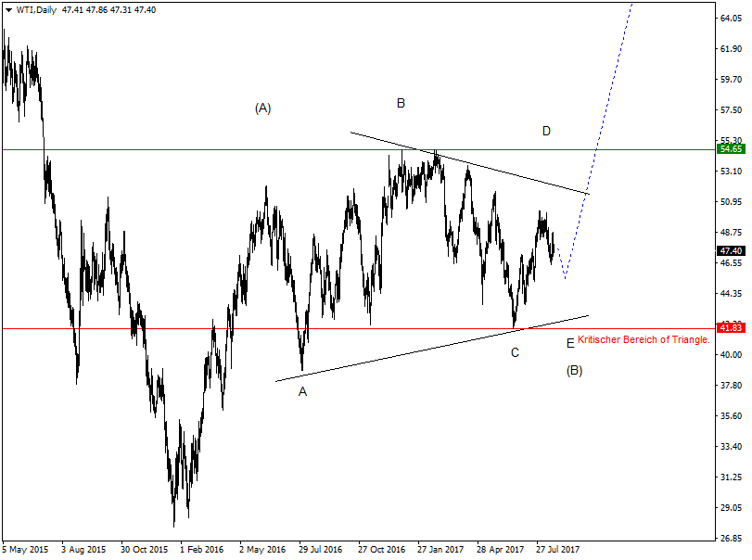Select the (B) wave annotation text
752x560 pixels.
pyautogui.click(x=575, y=371)
